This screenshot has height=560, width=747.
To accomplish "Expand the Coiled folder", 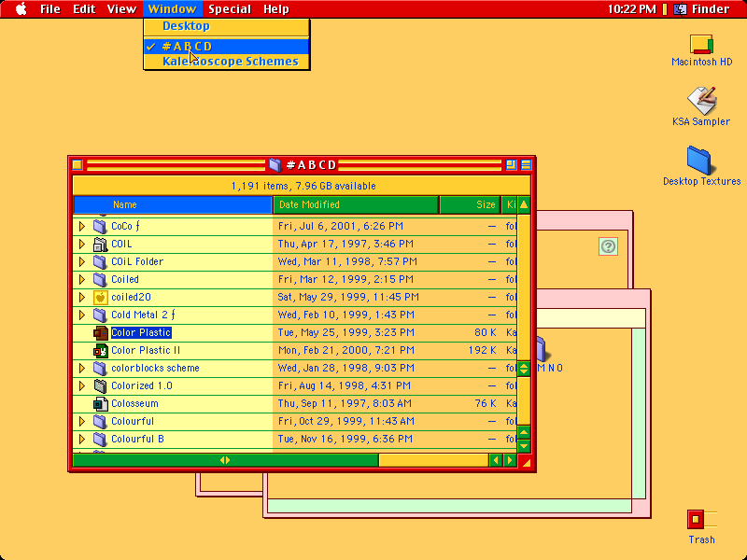I will 82,279.
